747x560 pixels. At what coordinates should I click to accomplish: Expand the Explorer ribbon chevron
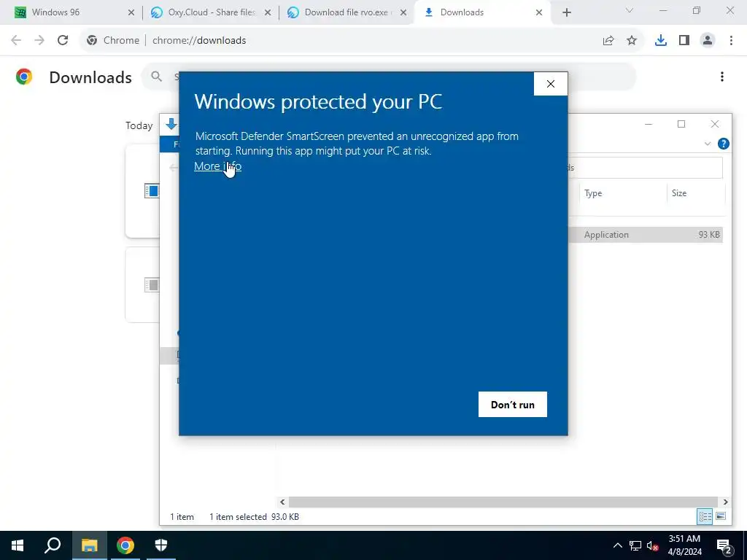708,144
